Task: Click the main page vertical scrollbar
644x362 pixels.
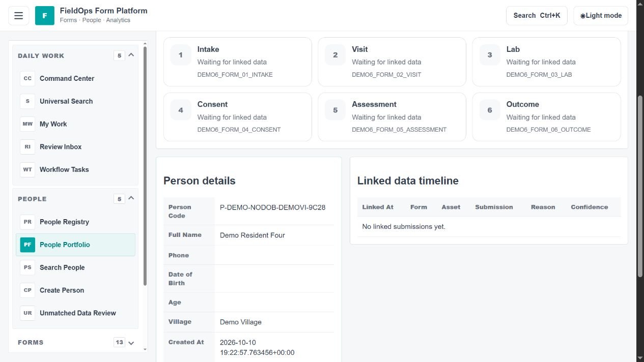Action: (640, 186)
